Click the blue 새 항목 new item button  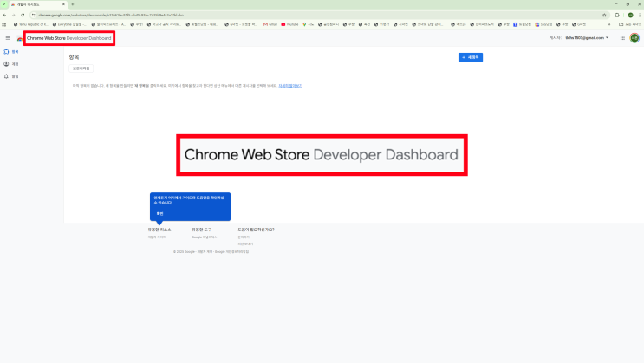click(471, 57)
